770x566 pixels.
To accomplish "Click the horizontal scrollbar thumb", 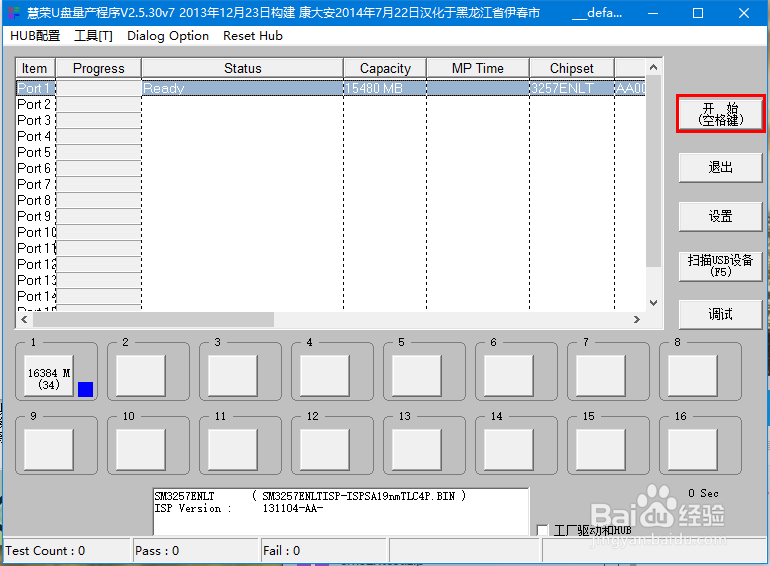I will (x=153, y=320).
